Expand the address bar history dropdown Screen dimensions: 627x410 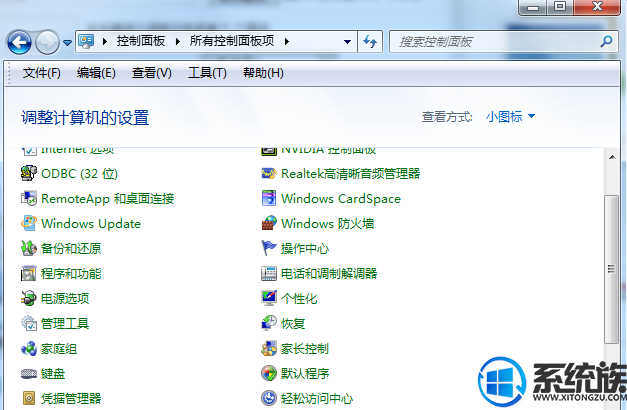click(x=347, y=42)
